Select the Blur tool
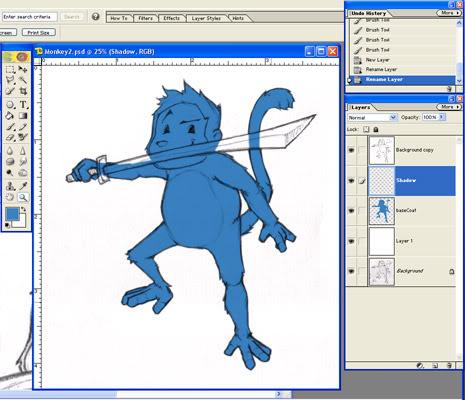 pos(10,151)
